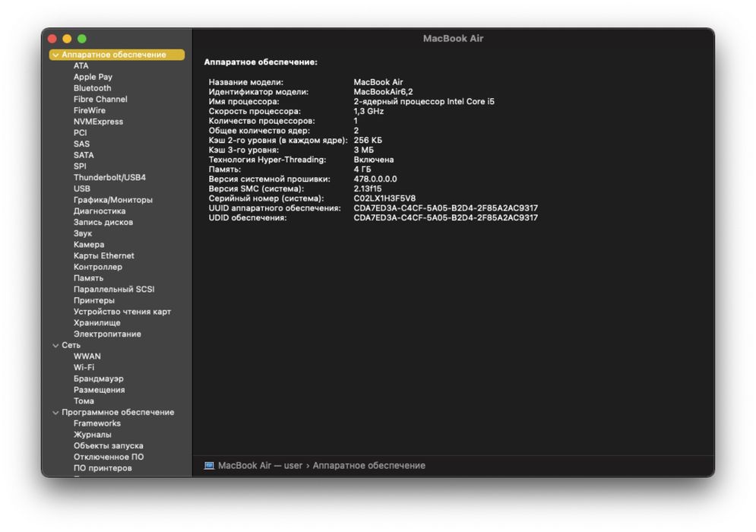756x532 pixels.
Task: Click the Версия SMC value 2.13f15
Action: 368,188
